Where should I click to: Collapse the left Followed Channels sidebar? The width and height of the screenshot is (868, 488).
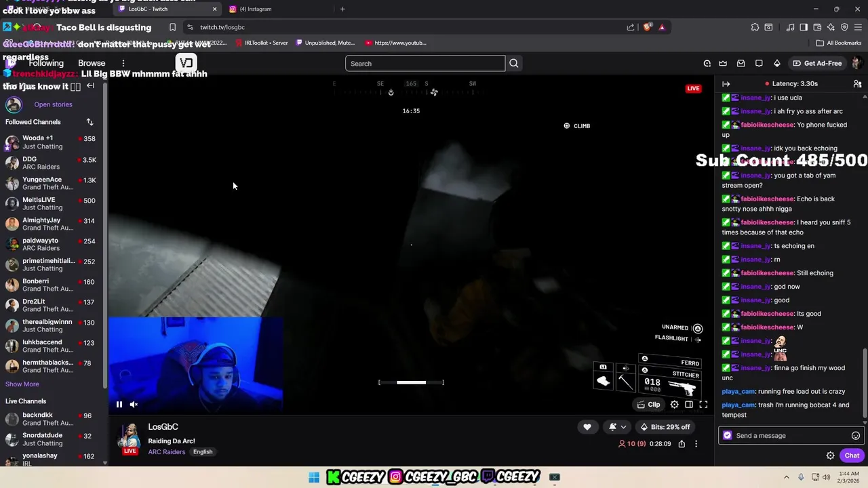click(90, 85)
